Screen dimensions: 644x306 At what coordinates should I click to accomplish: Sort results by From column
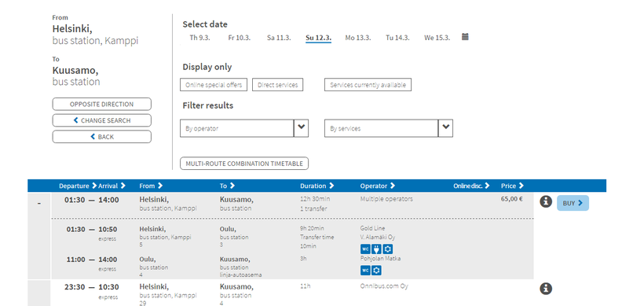pos(151,186)
